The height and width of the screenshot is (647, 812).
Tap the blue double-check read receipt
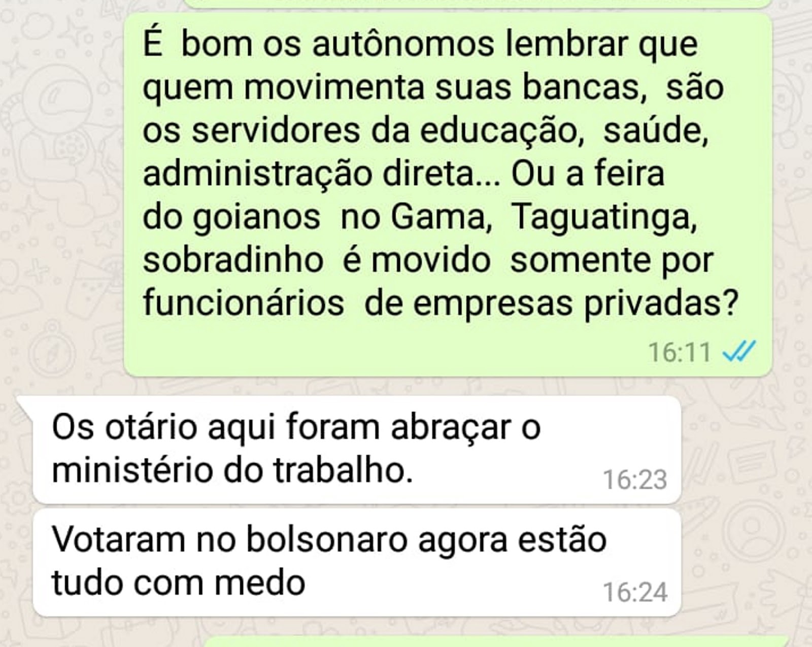[x=739, y=351]
